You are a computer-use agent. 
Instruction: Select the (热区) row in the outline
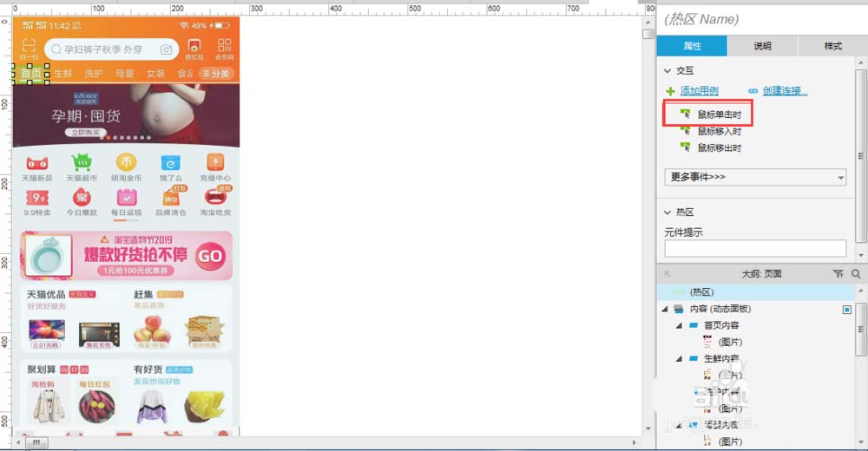tap(756, 292)
